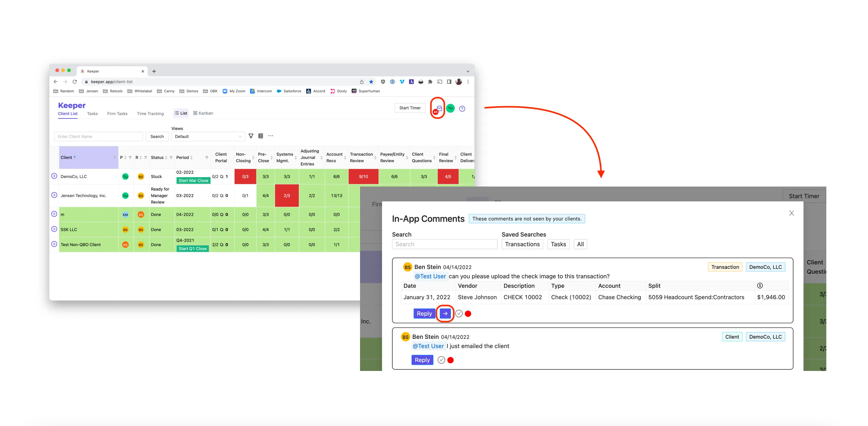This screenshot has width=868, height=426.
Task: Click the red 0/3 Non-Closing cell
Action: point(245,176)
